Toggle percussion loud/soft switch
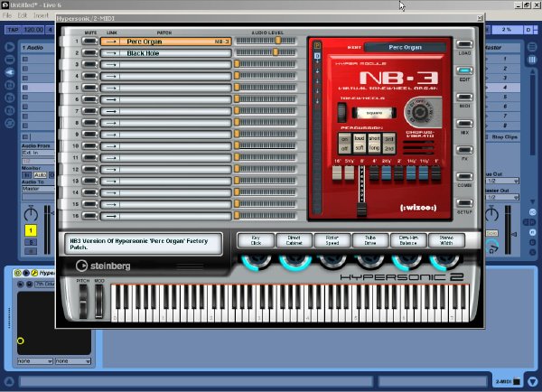The width and height of the screenshot is (542, 392). point(360,143)
